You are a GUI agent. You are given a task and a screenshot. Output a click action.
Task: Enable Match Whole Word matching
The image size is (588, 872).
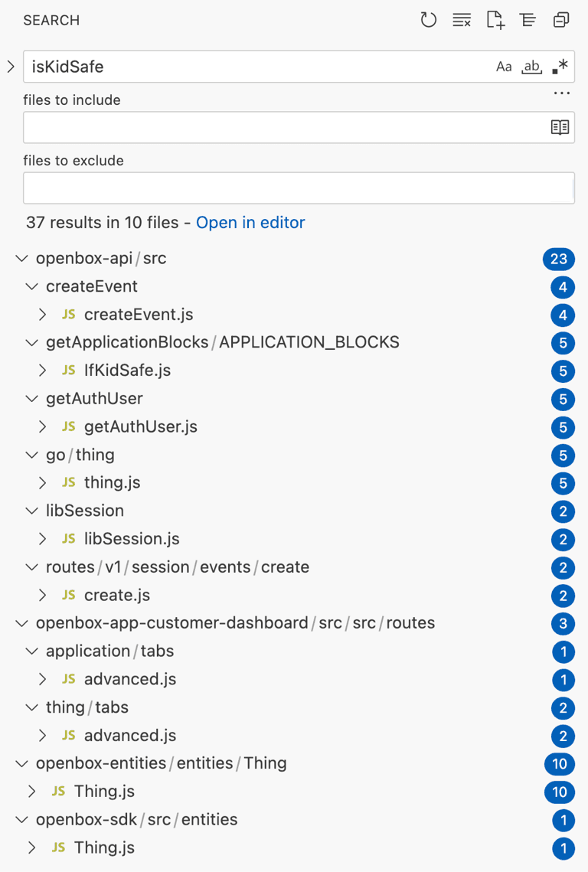coord(531,67)
